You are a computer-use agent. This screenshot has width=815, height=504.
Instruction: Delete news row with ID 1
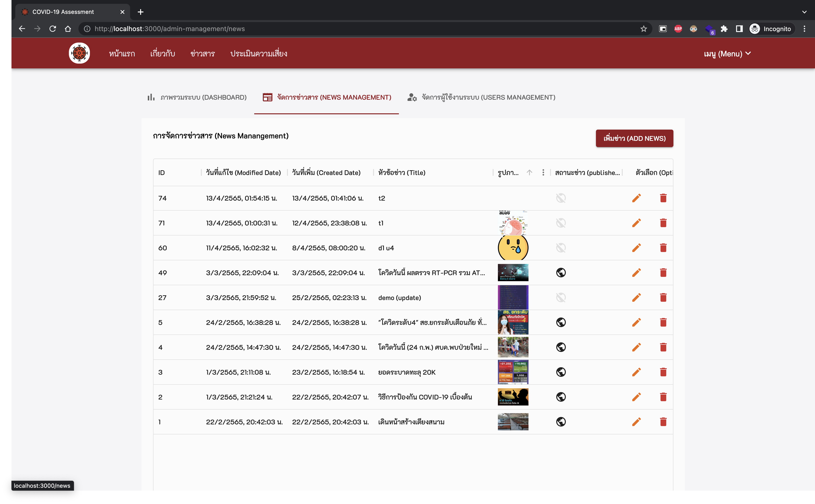(x=663, y=422)
